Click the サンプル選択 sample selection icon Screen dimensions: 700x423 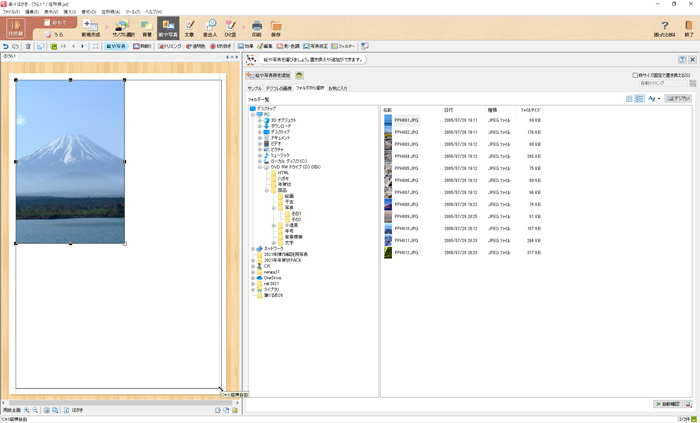[123, 27]
